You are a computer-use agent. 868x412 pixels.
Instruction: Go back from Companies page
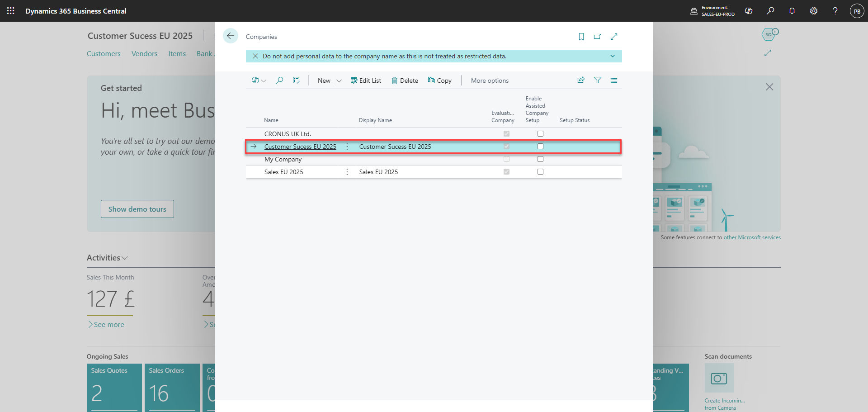point(231,36)
